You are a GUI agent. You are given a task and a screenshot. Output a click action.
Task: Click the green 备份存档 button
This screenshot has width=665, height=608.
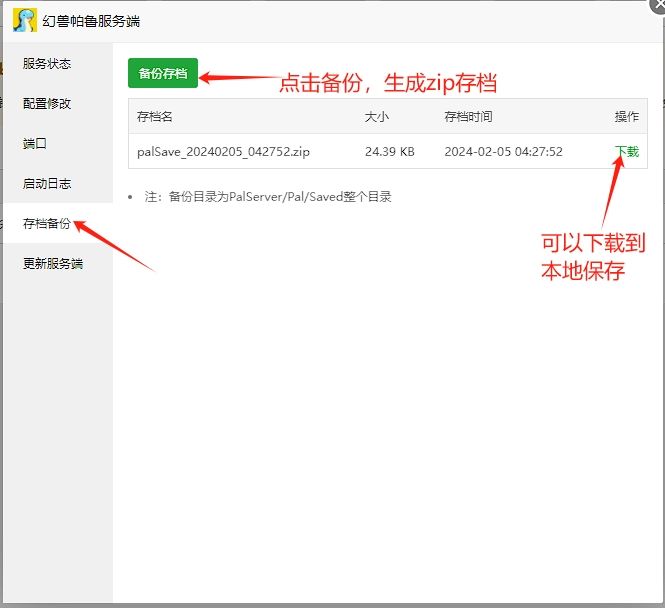point(163,73)
